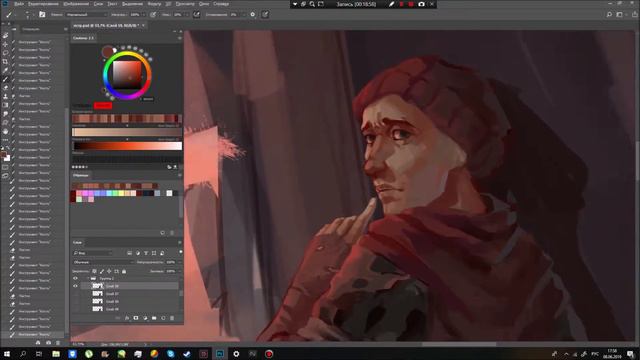Screen dimensions: 640x360
Task: Click the lock all padlock icon
Action: coord(124,271)
